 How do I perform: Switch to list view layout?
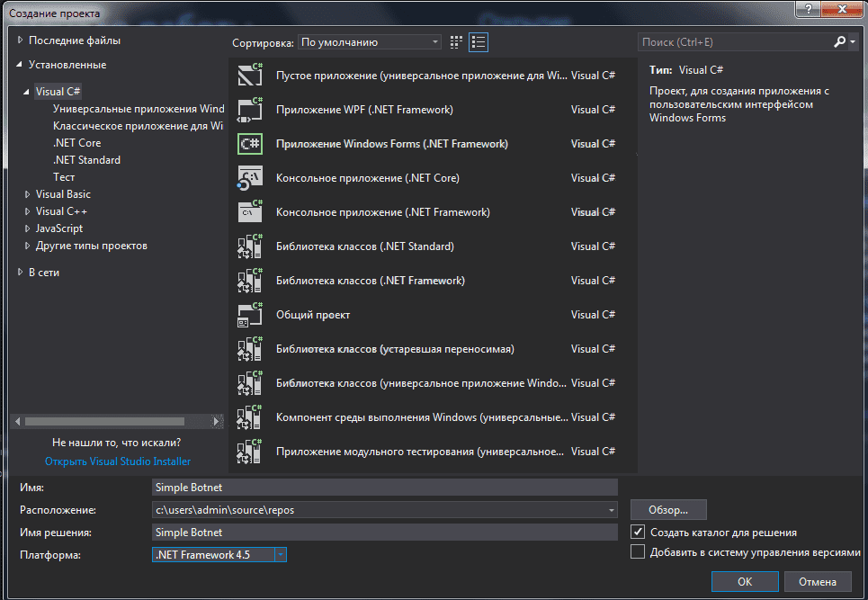478,42
